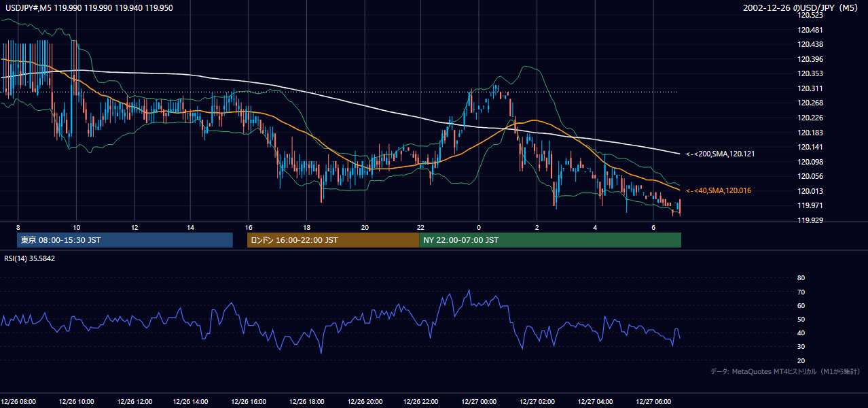This screenshot has width=868, height=408.
Task: Click the data source note 'MetaQuotes MT4ヒストリカル'
Action: point(775,372)
